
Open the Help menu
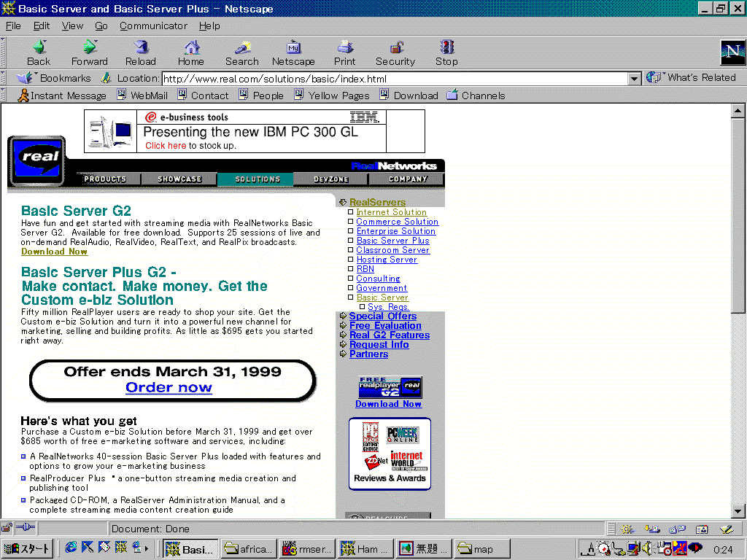coord(209,26)
